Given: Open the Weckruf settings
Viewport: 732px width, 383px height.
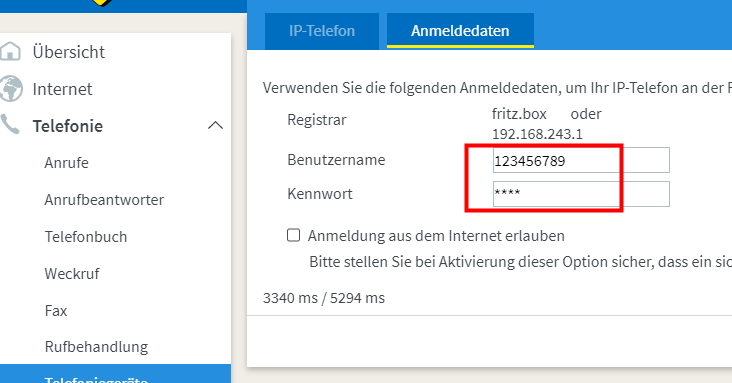Looking at the screenshot, I should [72, 274].
